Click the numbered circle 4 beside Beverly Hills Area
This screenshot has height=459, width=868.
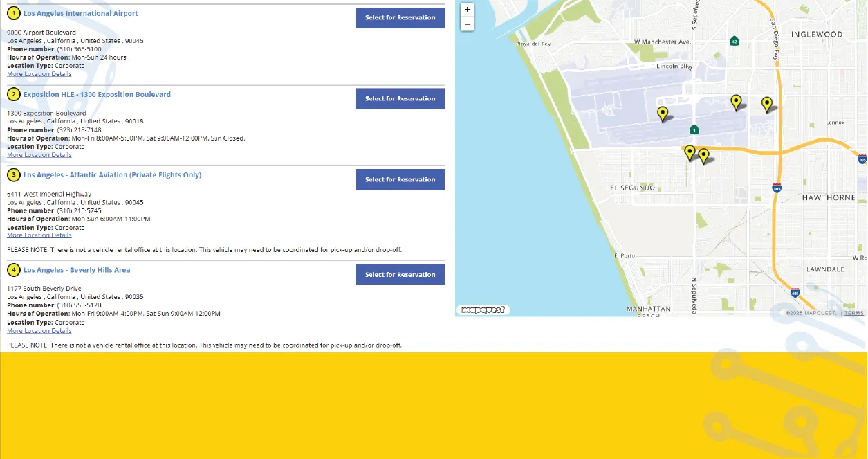pos(13,270)
